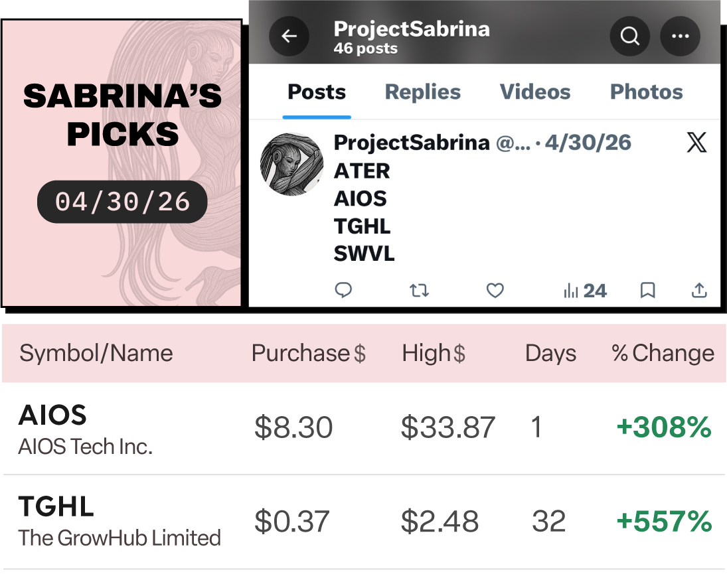Viewport: 727px width, 588px height.
Task: Switch to the Videos tab
Action: click(535, 92)
